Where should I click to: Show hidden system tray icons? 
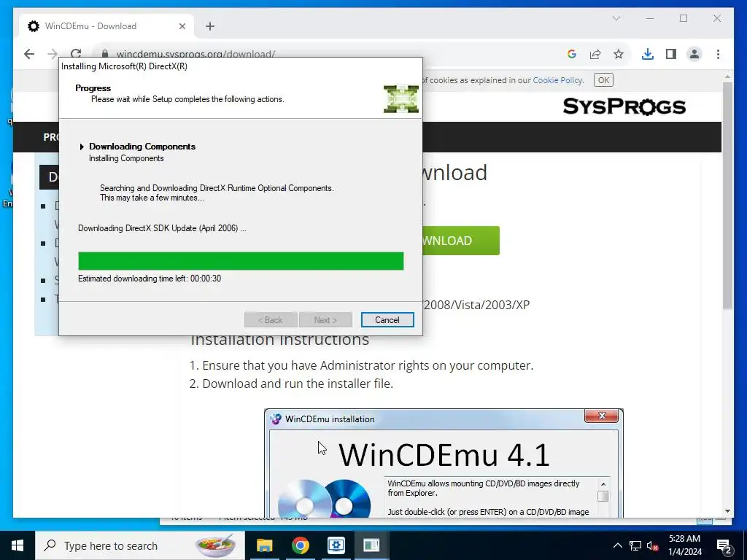617,545
